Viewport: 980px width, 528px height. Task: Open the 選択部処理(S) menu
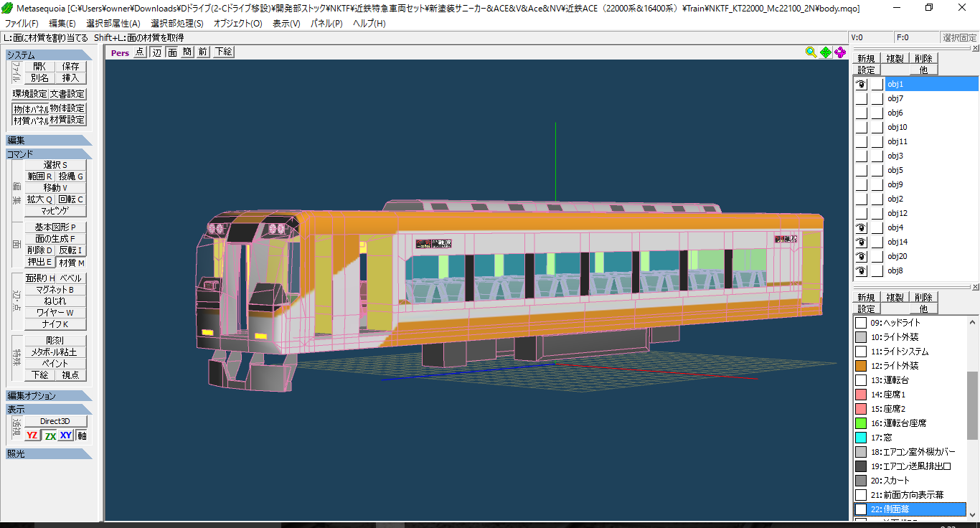click(x=176, y=23)
